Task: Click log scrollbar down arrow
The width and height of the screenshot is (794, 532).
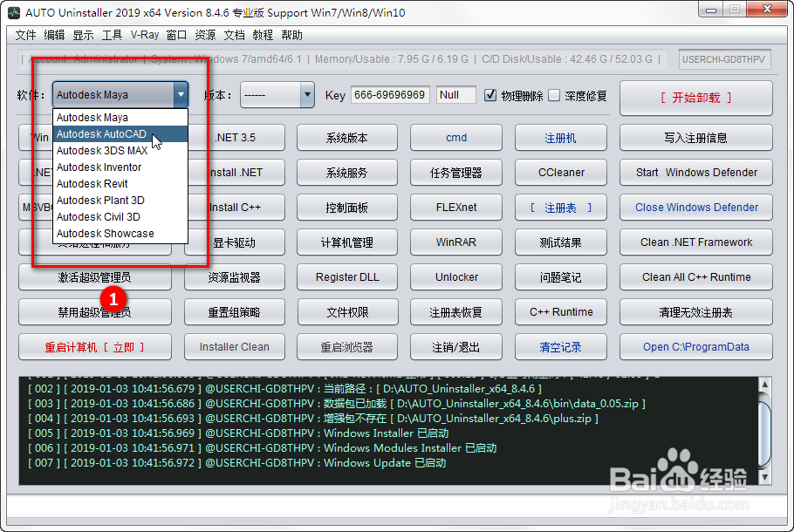Action: 764,477
